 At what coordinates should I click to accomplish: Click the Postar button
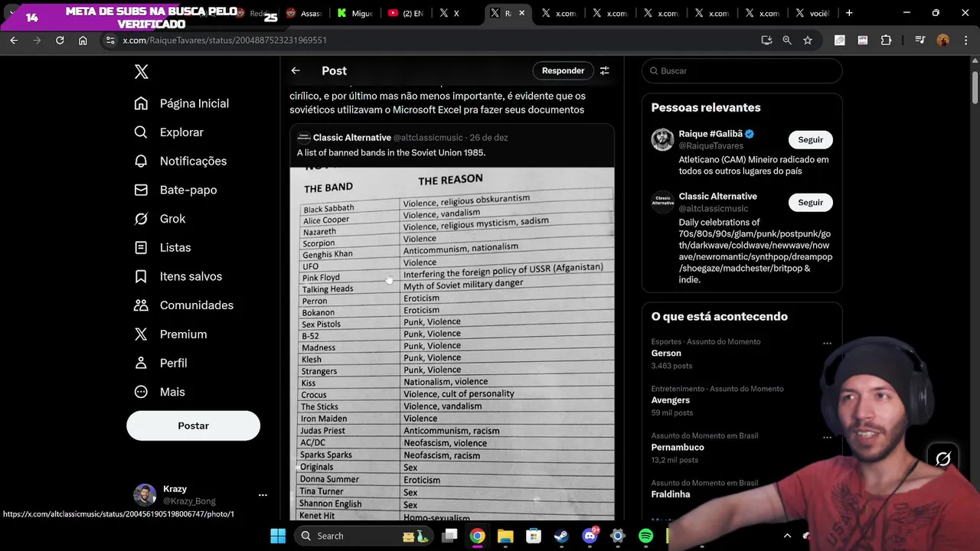point(193,425)
